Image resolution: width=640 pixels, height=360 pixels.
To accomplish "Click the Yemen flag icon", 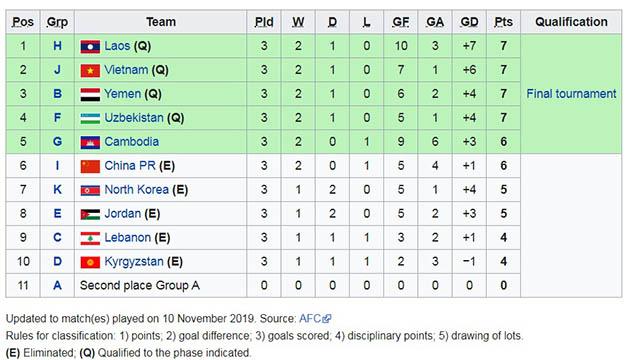I will click(x=90, y=95).
